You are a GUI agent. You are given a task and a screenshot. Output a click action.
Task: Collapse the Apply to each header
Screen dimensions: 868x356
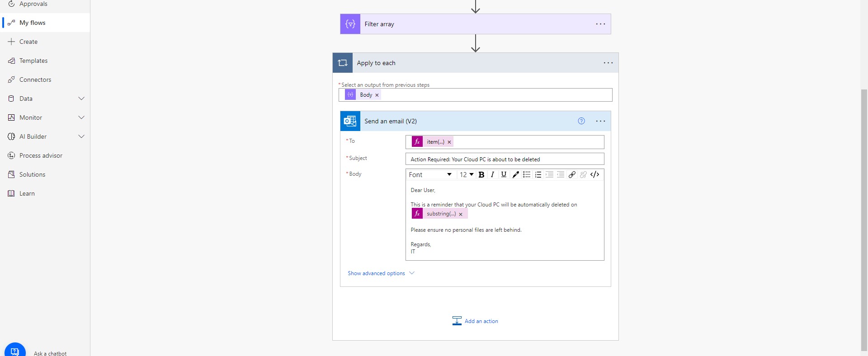click(x=475, y=63)
